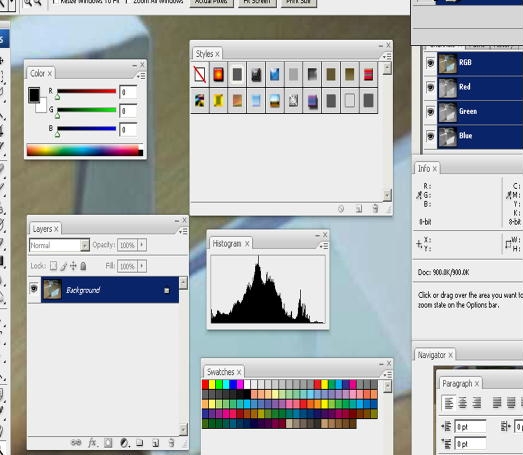
Task: Click the indent left margin 0 pt field
Action: (x=470, y=427)
